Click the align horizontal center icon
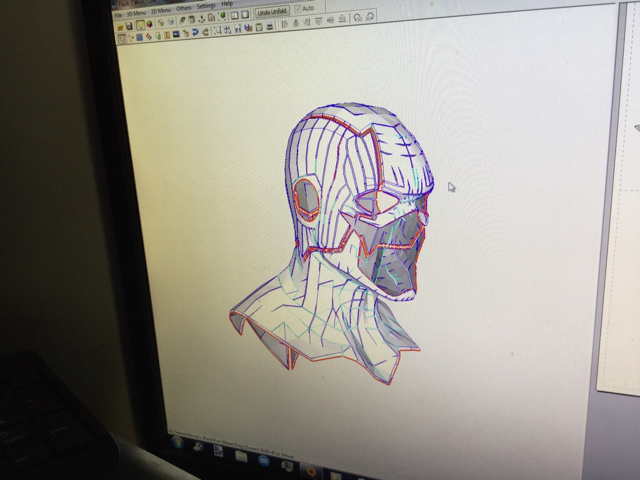The image size is (640, 480). coord(297,23)
